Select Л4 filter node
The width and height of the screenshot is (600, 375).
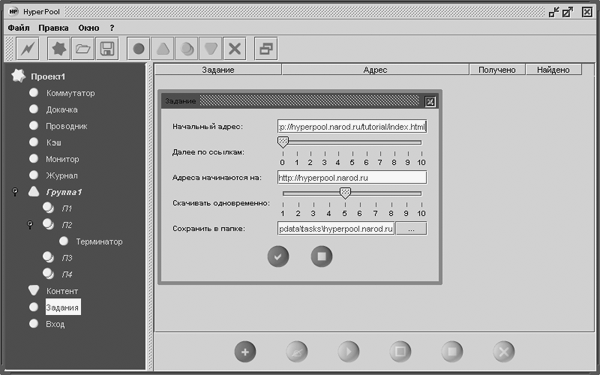[x=67, y=274]
